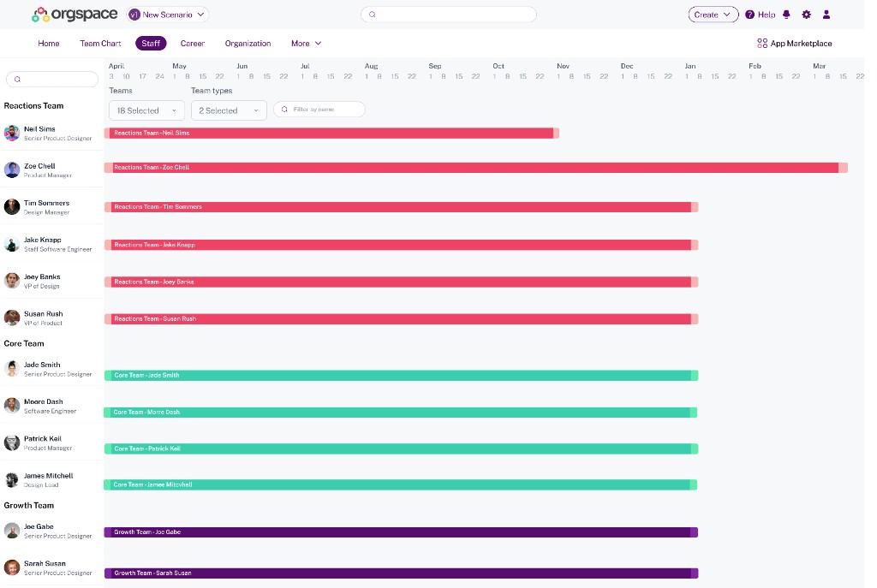Image resolution: width=877 pixels, height=588 pixels.
Task: Go to the Home tab
Action: [x=49, y=43]
